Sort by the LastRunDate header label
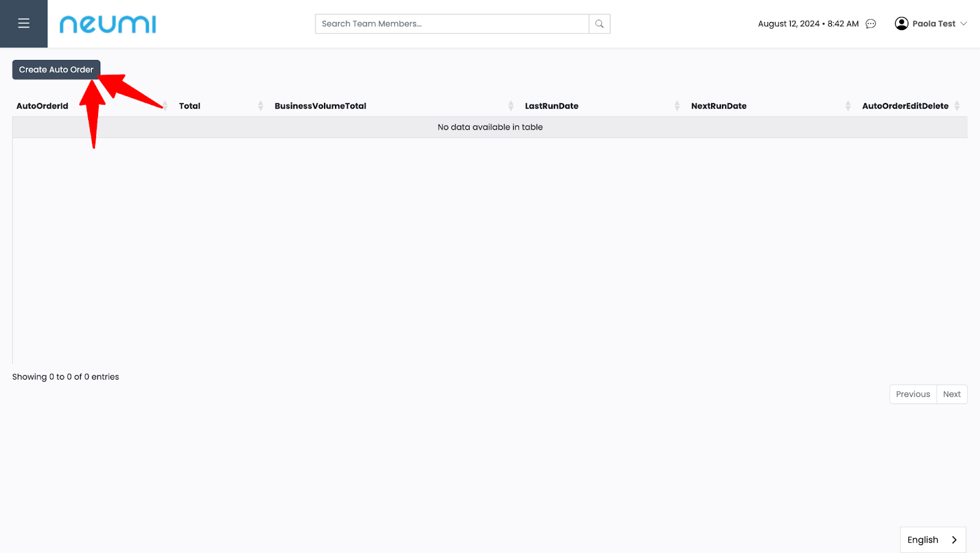Screen dimensions: 980x553 click(x=551, y=106)
